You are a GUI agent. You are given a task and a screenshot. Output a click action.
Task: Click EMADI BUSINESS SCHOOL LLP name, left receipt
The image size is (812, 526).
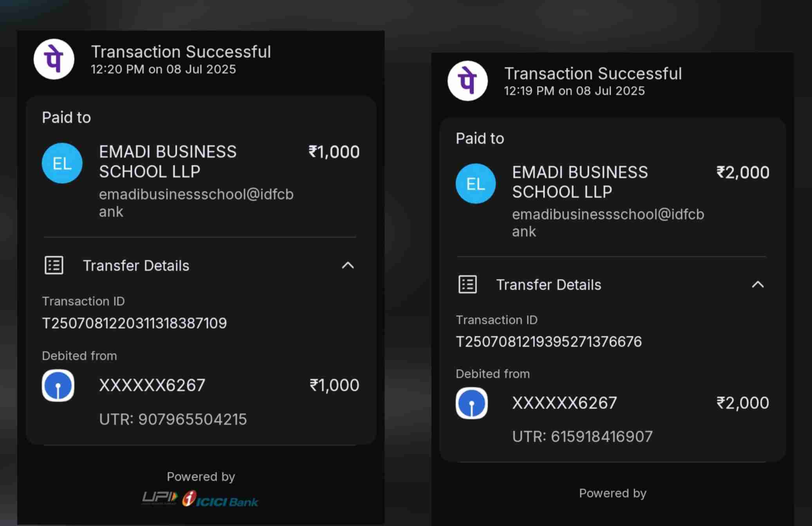pyautogui.click(x=168, y=161)
